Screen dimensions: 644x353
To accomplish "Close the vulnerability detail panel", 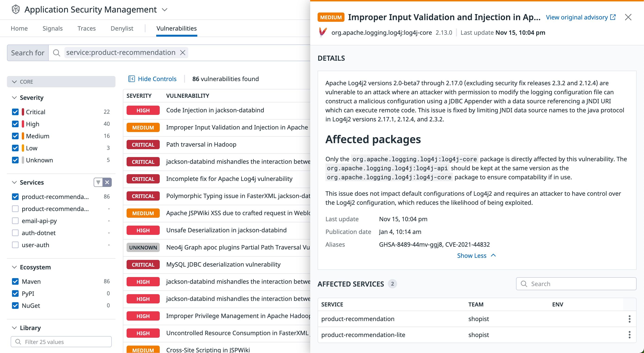I will point(628,17).
